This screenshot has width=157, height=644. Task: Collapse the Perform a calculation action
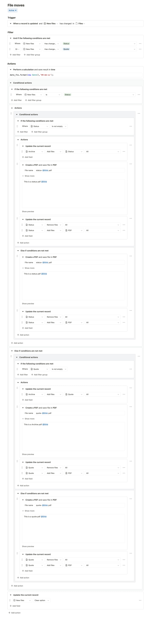coord(11,70)
